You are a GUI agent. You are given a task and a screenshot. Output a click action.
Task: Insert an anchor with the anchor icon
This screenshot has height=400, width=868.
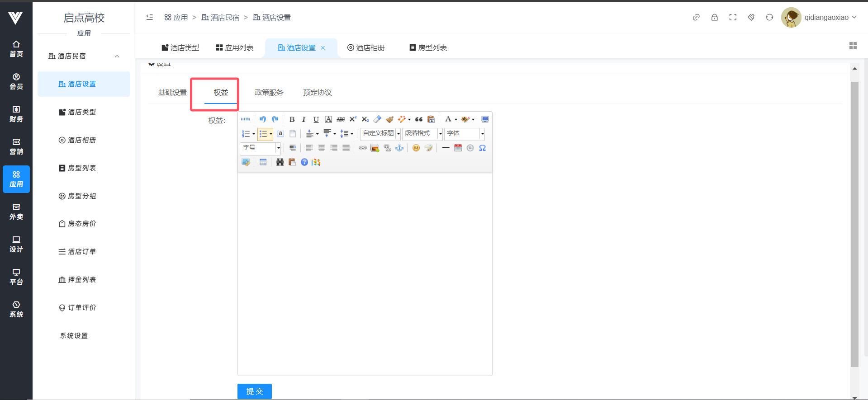coord(399,148)
